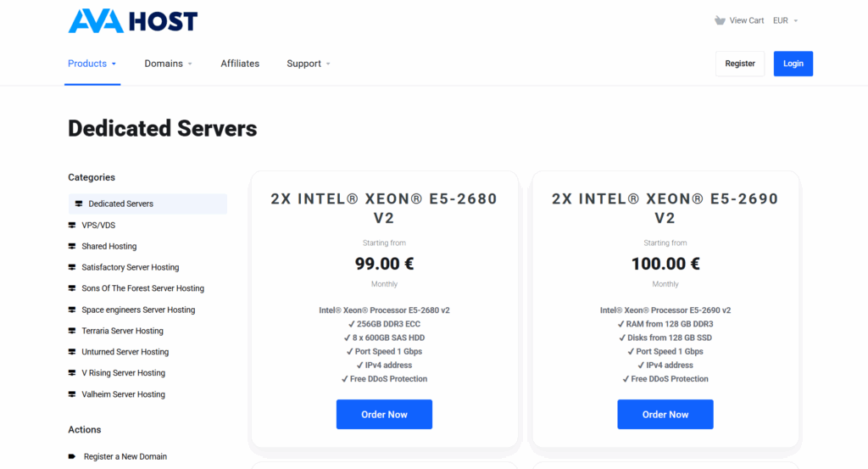Select Satisfactory Server Hosting category
This screenshot has height=469, width=868.
pyautogui.click(x=130, y=267)
